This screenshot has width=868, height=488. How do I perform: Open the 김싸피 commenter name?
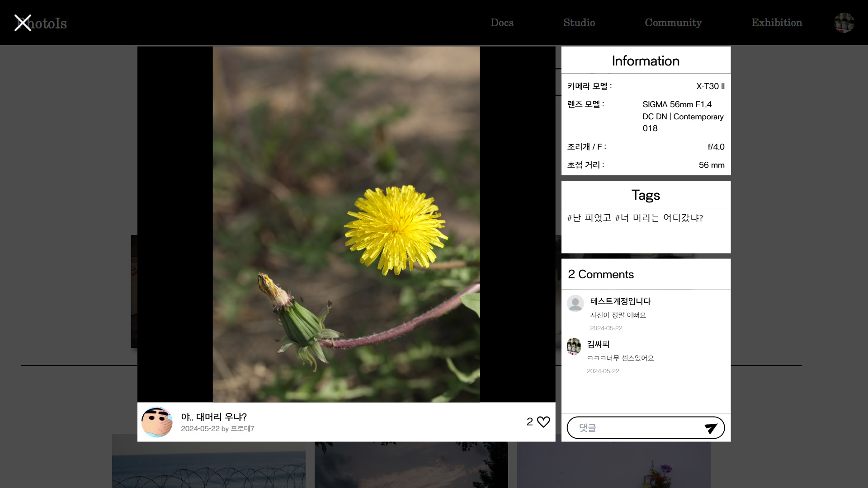point(598,344)
